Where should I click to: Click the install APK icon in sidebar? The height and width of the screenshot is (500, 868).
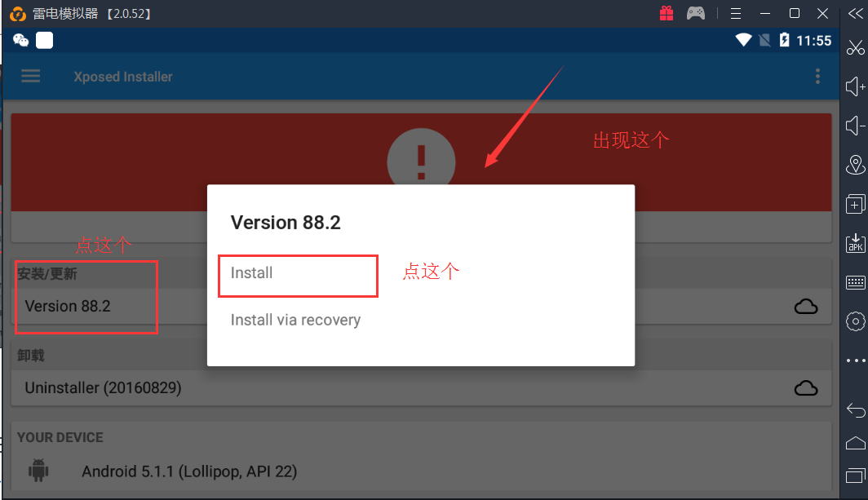pos(855,243)
